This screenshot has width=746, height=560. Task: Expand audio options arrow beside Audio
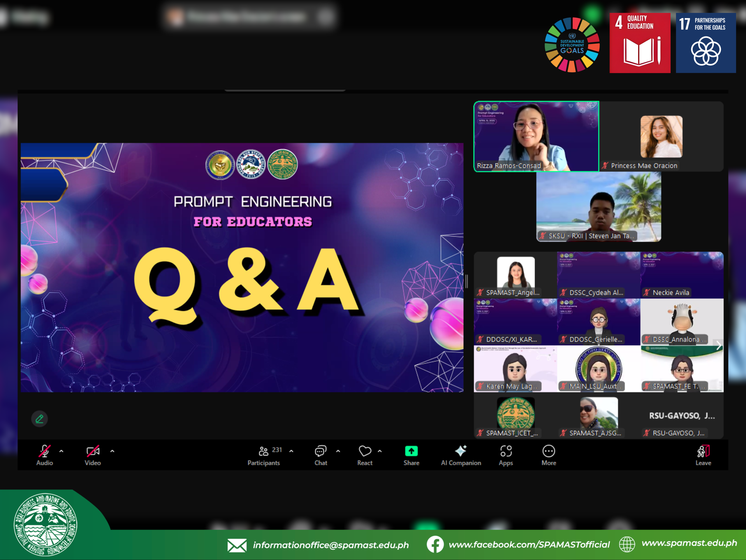61,451
